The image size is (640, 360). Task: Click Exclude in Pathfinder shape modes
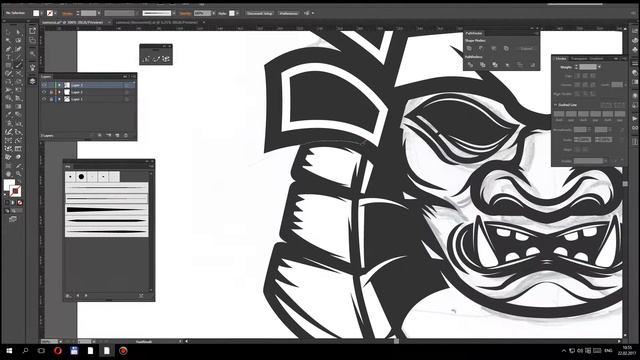point(507,48)
